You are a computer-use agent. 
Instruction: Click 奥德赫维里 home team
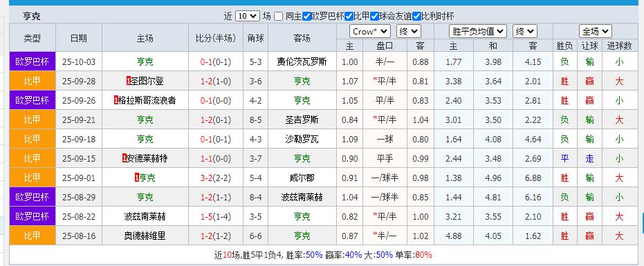(145, 236)
